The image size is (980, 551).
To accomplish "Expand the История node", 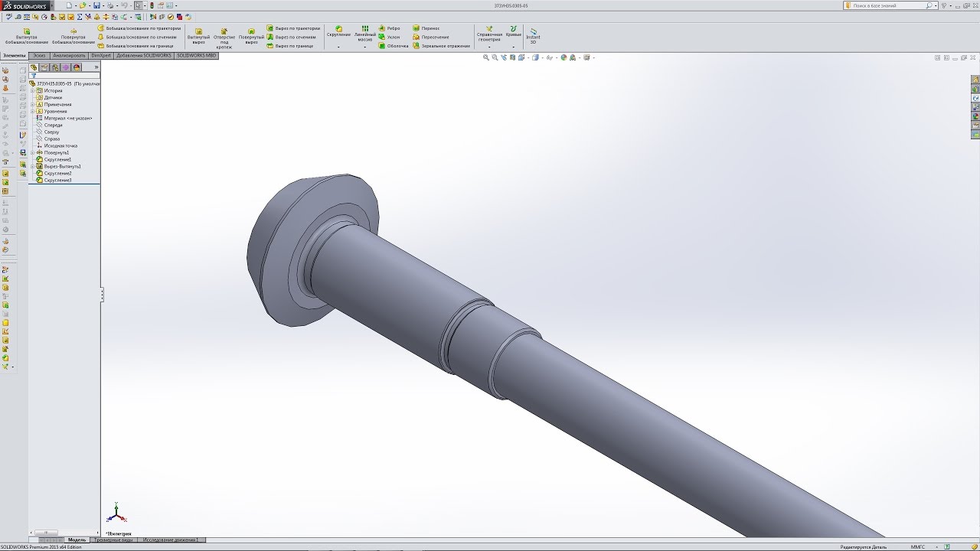I will [x=32, y=90].
